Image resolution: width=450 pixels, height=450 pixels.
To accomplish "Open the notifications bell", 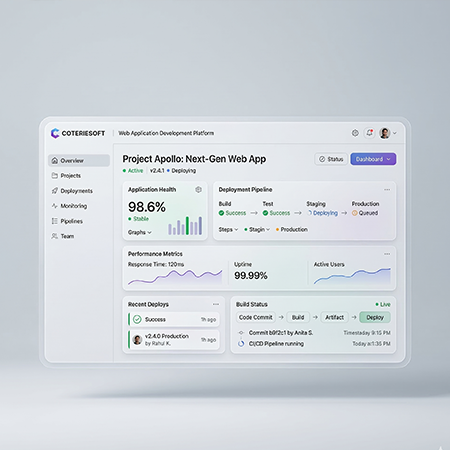I will point(369,133).
